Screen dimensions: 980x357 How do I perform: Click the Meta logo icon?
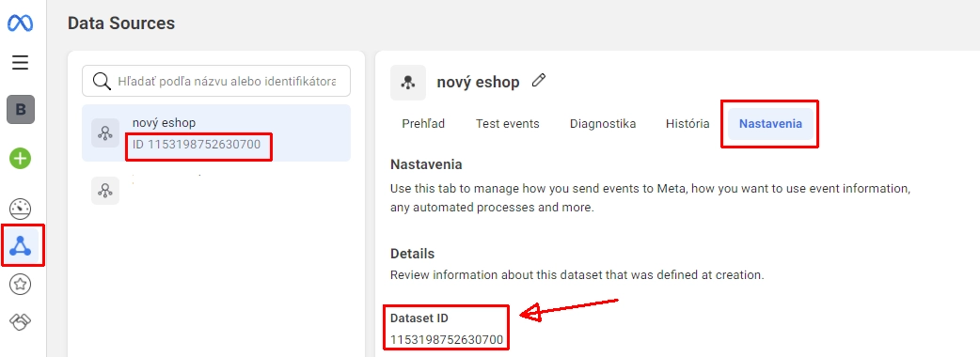click(21, 23)
